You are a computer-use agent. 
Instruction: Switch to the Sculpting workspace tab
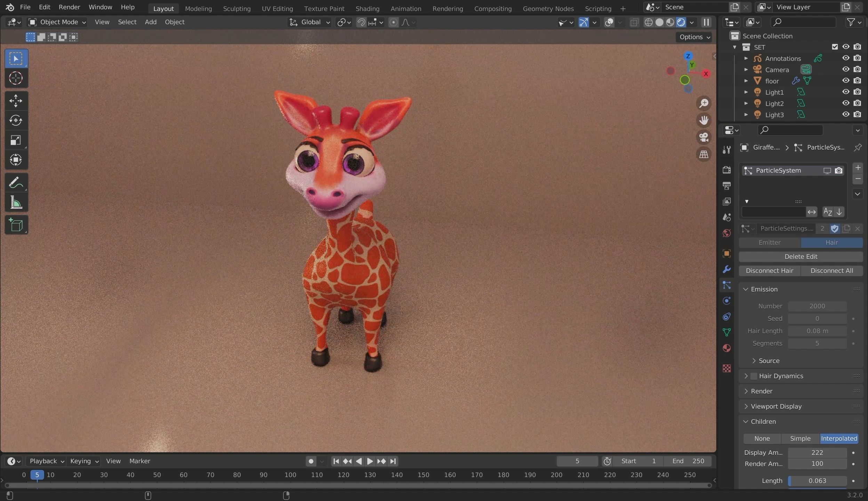click(236, 8)
